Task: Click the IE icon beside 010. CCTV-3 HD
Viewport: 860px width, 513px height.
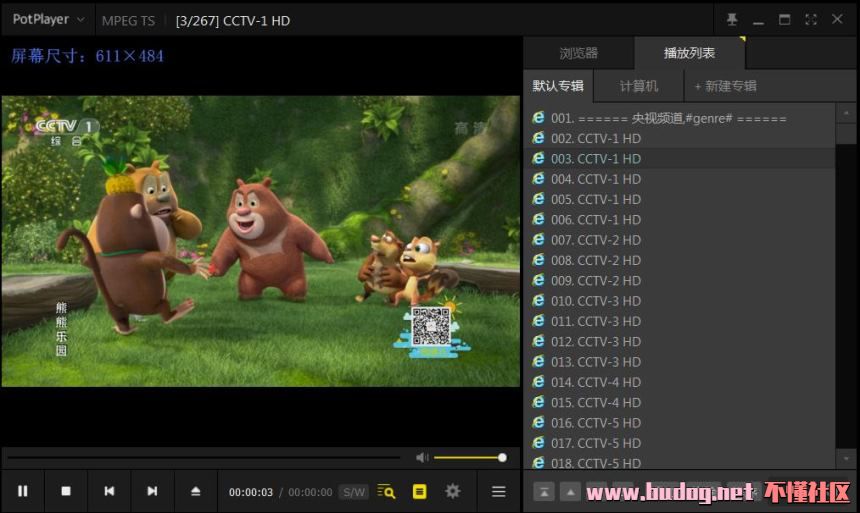Action: [539, 300]
